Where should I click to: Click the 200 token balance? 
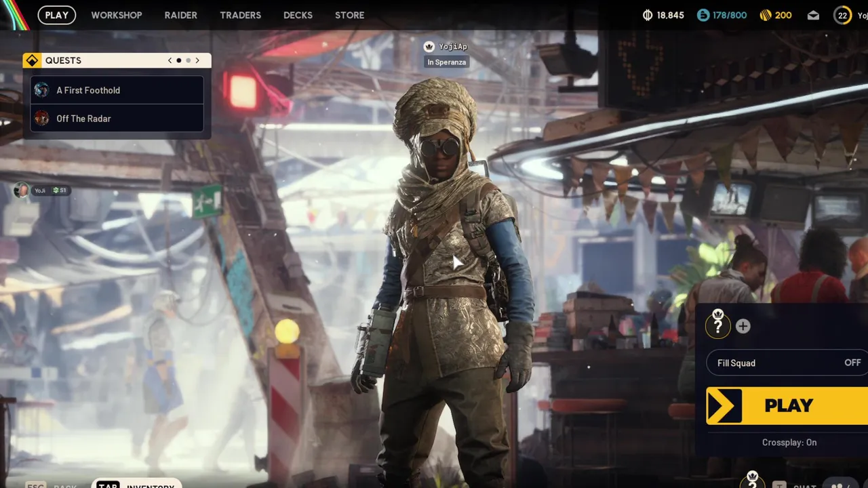[783, 15]
